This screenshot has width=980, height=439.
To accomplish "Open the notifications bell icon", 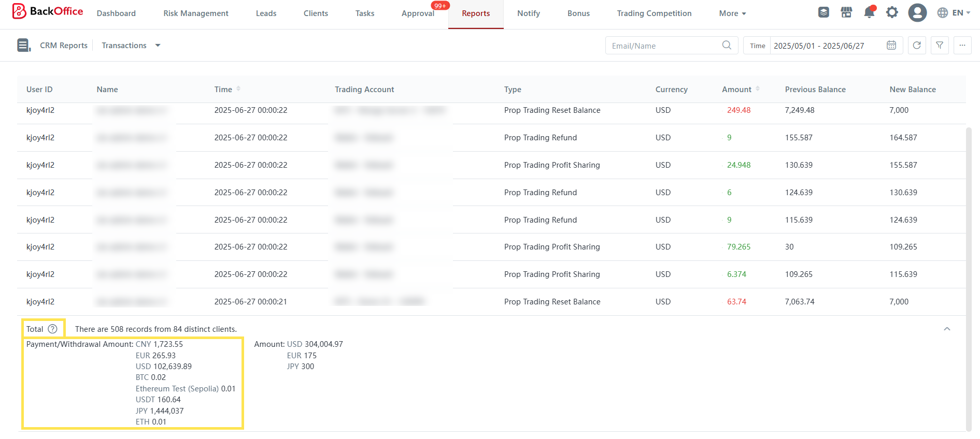I will [x=869, y=12].
